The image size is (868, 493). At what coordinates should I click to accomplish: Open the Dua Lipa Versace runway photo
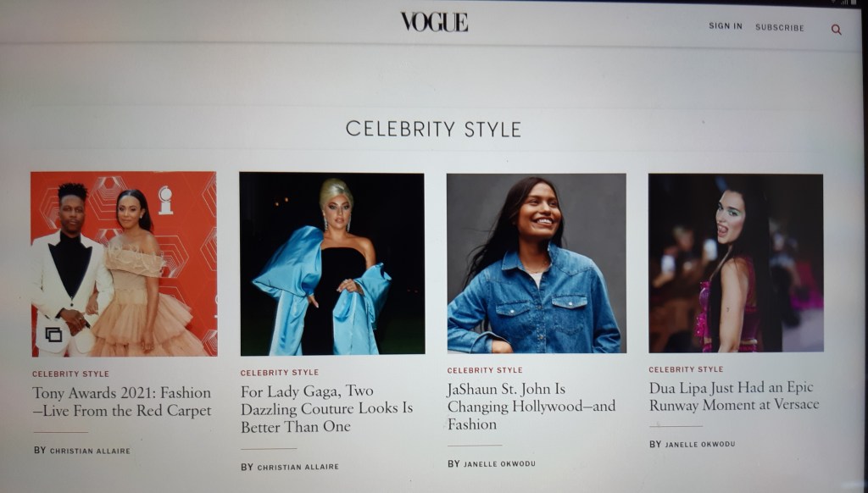736,263
